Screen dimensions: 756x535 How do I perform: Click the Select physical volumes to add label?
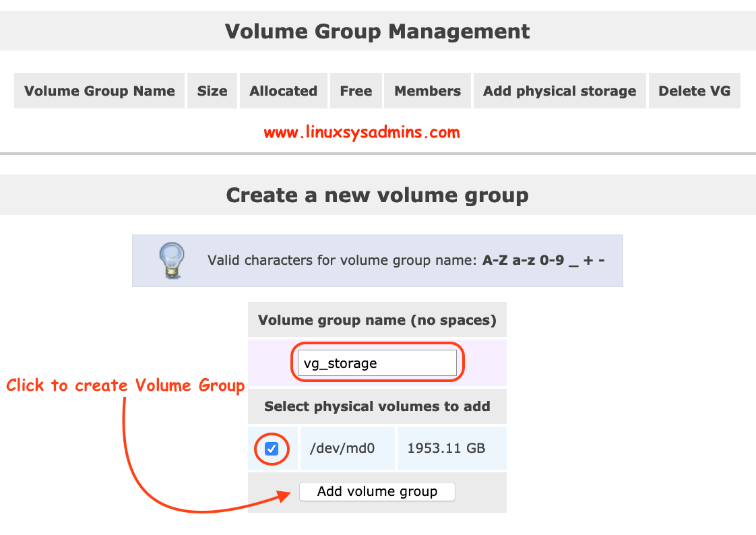377,406
